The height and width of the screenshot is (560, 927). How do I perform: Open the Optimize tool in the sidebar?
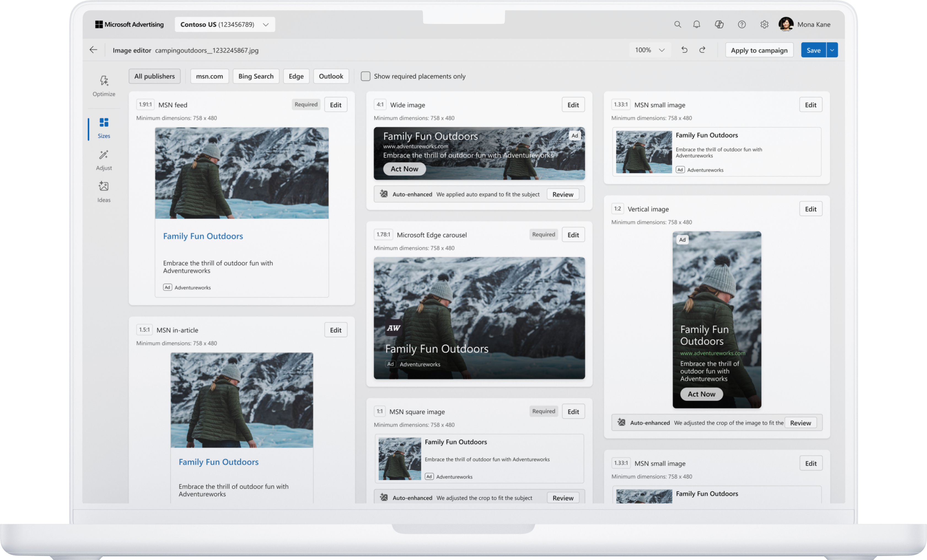point(104,86)
